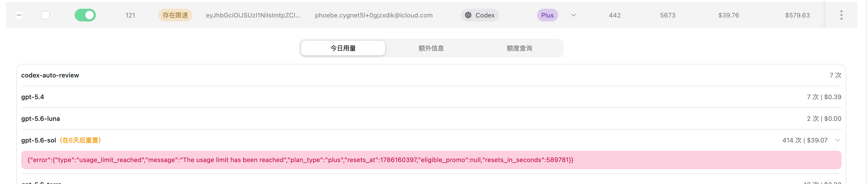The image size is (868, 184).
Task: Select the codex-auto-review usage row
Action: (x=431, y=75)
